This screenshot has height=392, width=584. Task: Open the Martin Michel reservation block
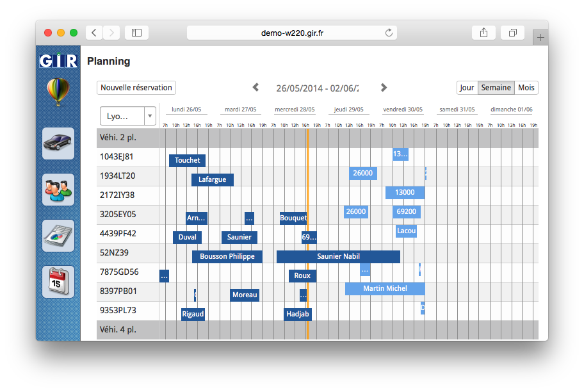pyautogui.click(x=384, y=288)
